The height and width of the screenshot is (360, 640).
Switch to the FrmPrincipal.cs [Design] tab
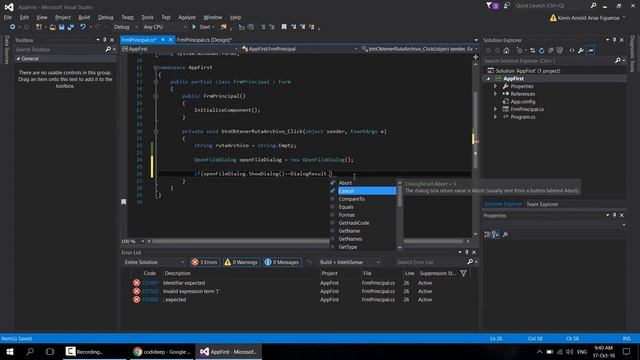pos(204,40)
